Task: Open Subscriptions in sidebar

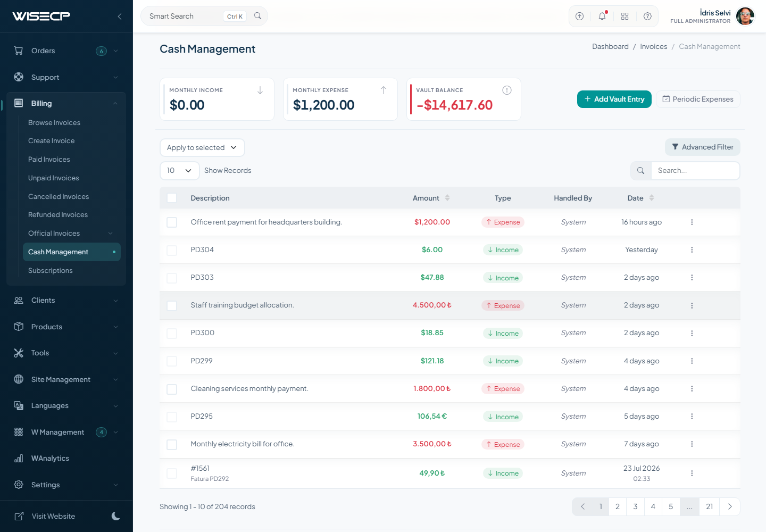Action: [x=51, y=271]
